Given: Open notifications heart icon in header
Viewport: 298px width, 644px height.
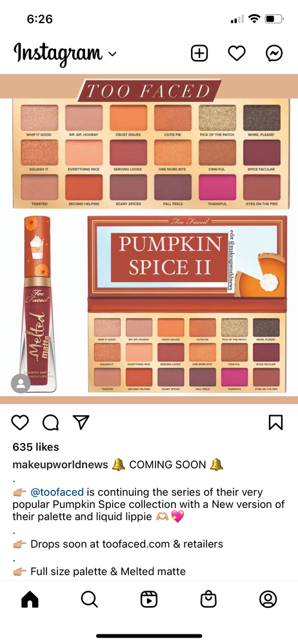Looking at the screenshot, I should [237, 54].
